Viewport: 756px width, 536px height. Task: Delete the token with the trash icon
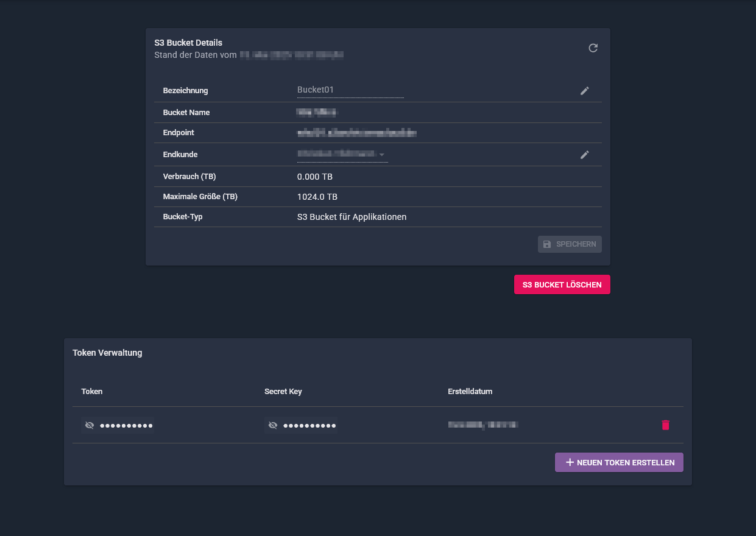[x=665, y=425]
